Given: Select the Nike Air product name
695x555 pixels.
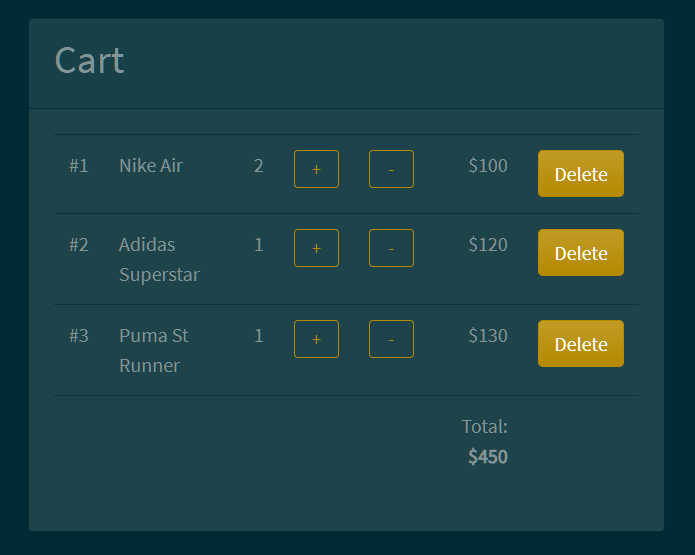Looking at the screenshot, I should pos(151,166).
